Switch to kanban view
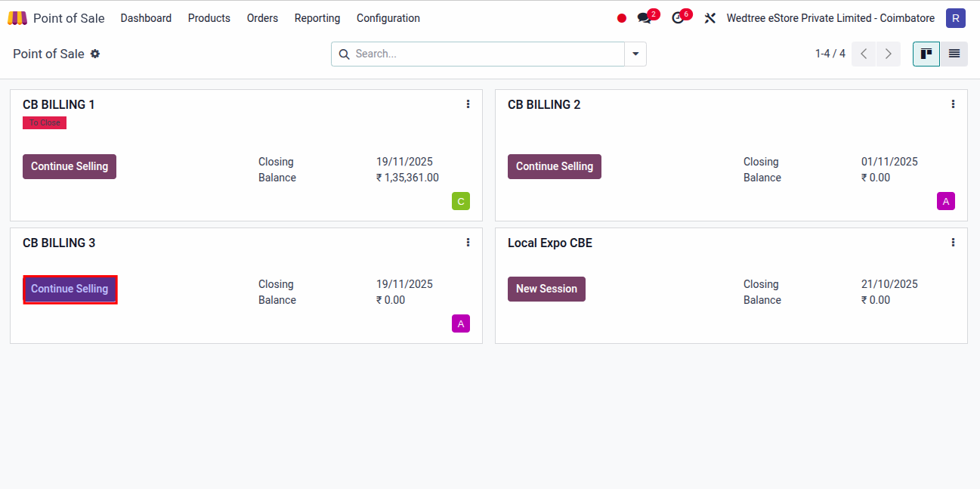 [926, 54]
